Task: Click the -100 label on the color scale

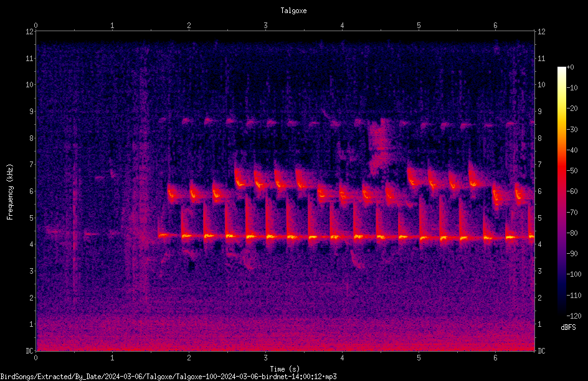Action: 574,274
